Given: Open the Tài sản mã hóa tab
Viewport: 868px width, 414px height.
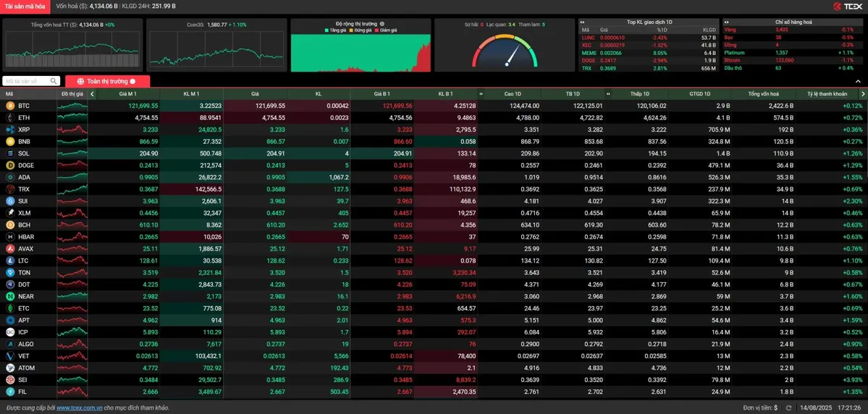Looking at the screenshot, I should 25,7.
